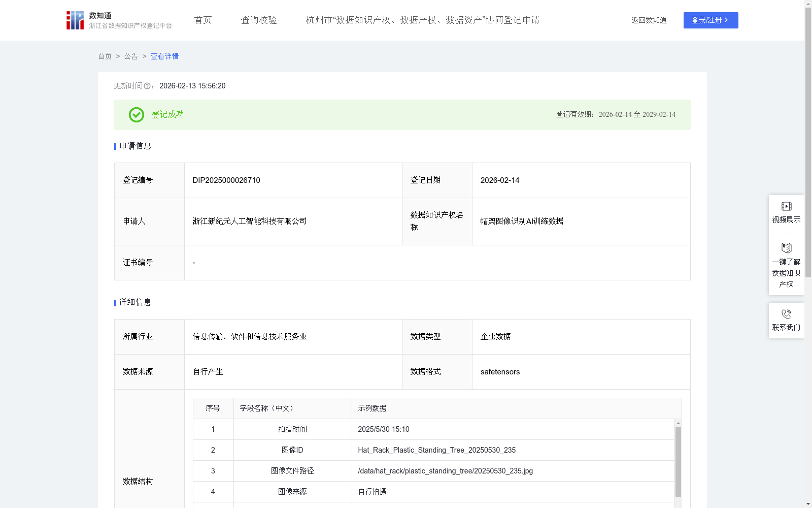
Task: Click sample Hat_Rack_Plastic_Standing_Tree_20250530_235
Action: (x=437, y=450)
